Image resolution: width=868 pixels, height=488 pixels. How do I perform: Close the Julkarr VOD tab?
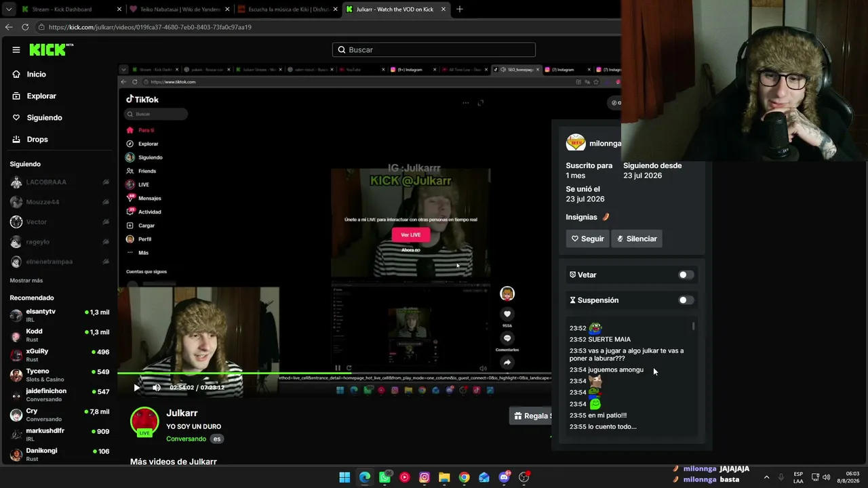443,9
